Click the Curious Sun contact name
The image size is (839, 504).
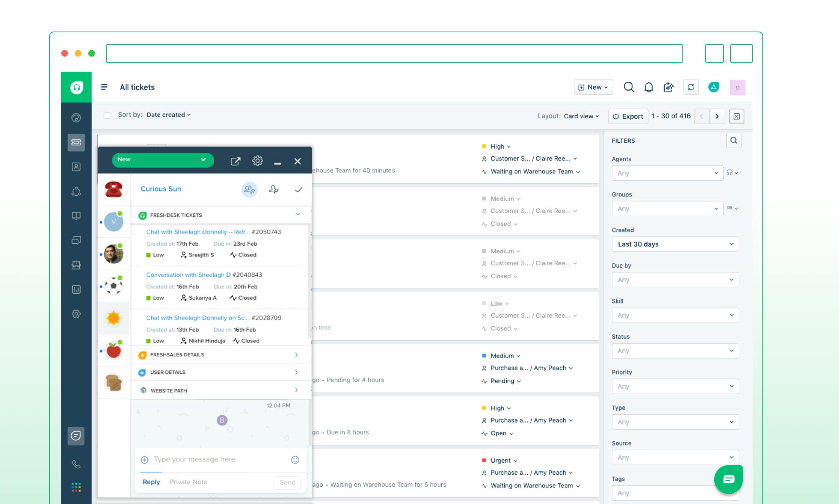161,189
